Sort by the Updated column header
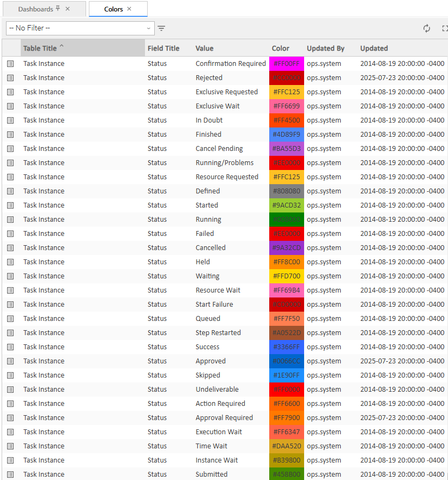The width and height of the screenshot is (448, 480). pyautogui.click(x=374, y=48)
